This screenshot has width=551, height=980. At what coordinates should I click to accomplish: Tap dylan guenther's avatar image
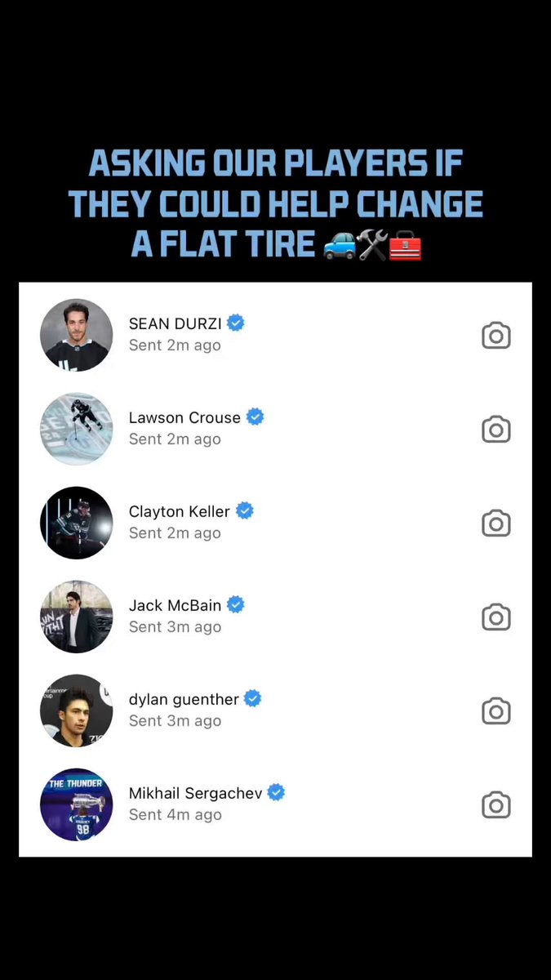tap(77, 710)
